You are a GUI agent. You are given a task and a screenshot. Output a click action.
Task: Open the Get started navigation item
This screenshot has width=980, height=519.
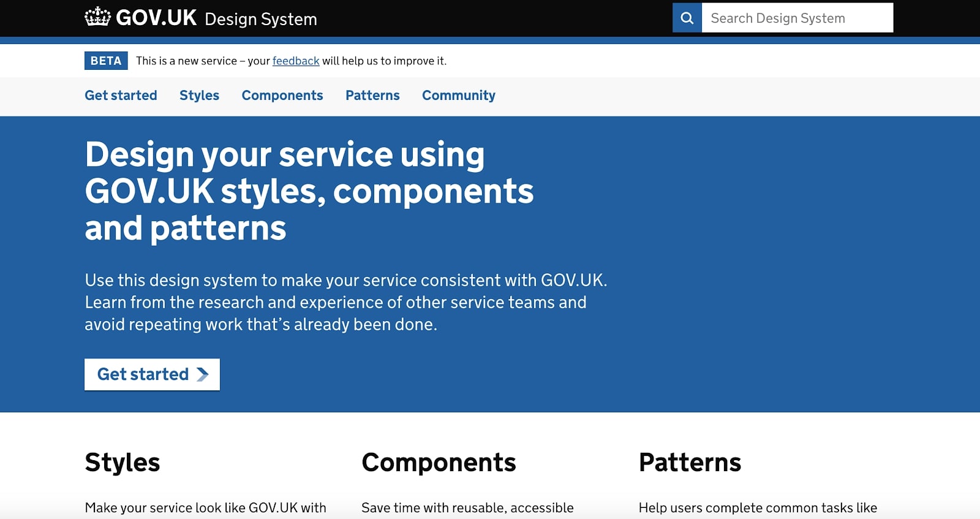click(121, 96)
